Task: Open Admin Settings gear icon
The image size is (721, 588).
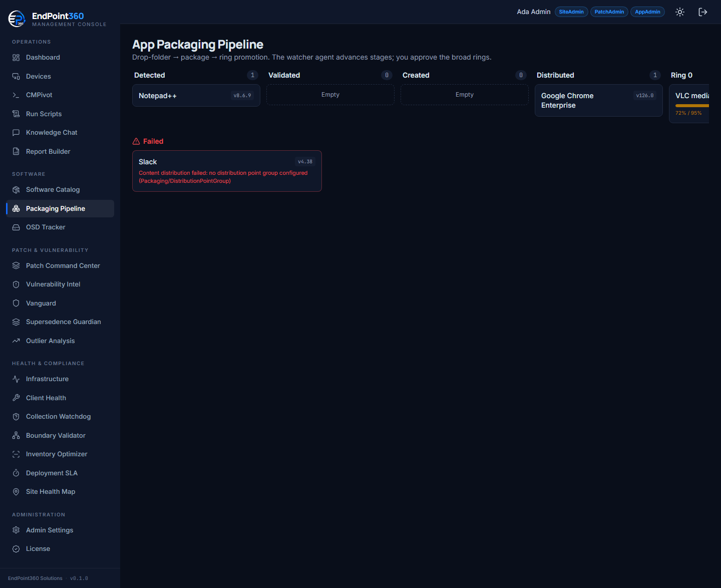Action: (16, 530)
